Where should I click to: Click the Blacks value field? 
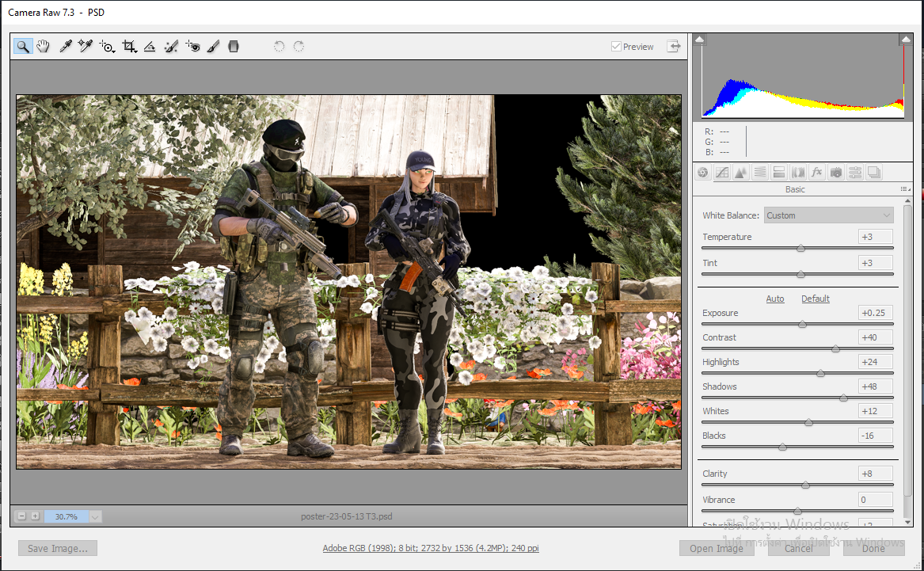pos(875,436)
